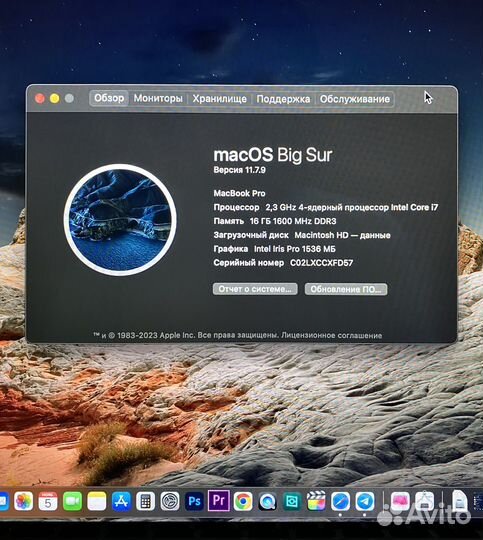The width and height of the screenshot is (483, 540).
Task: Click the MacBook Pro model text
Action: (239, 194)
